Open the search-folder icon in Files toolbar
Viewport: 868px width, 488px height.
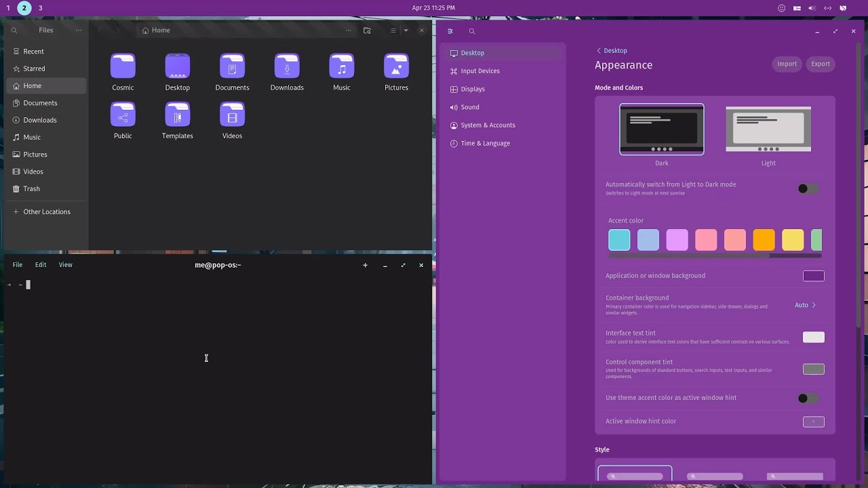point(367,30)
